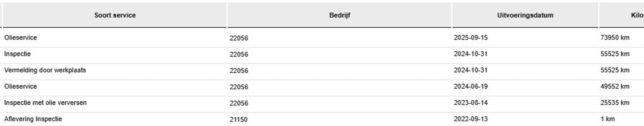Select the Vermelding door werkplaats cell
644x126 pixels.
(45, 70)
